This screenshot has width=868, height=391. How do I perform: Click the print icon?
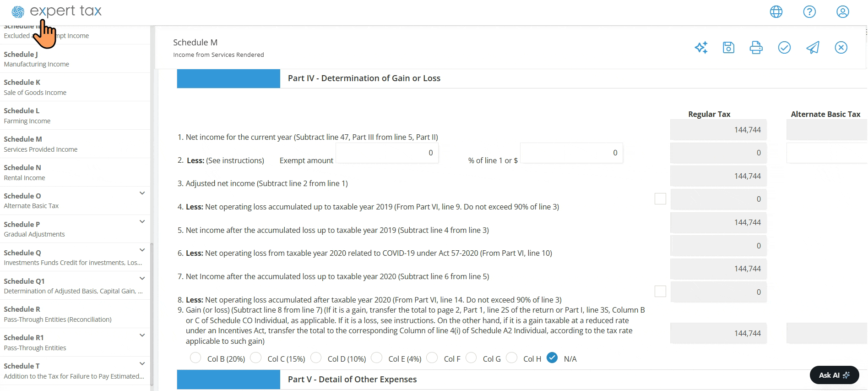tap(756, 48)
